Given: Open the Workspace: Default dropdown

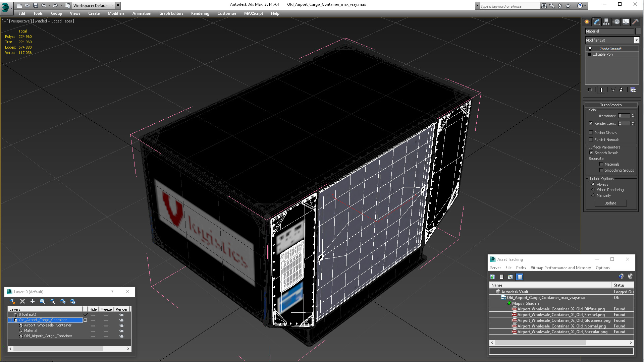Looking at the screenshot, I should pyautogui.click(x=93, y=5).
